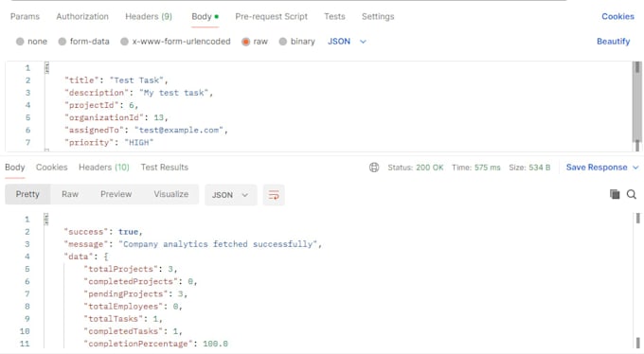644x354 pixels.
Task: Open the Settings tab
Action: tap(378, 16)
